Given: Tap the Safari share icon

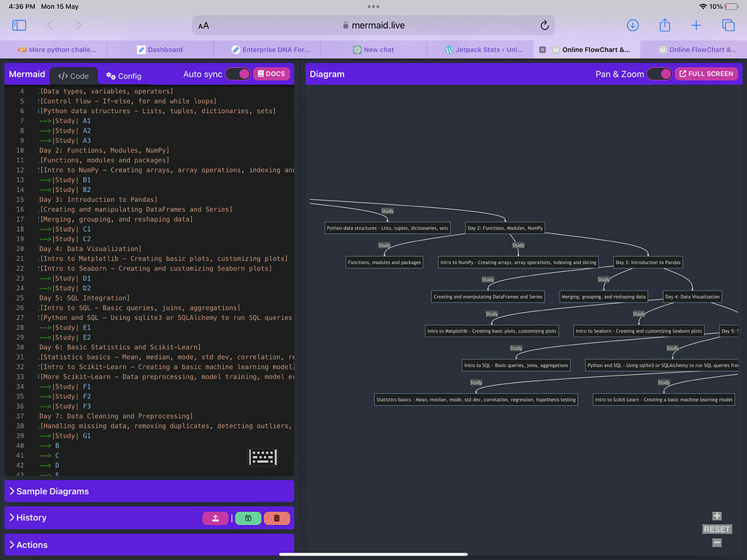Looking at the screenshot, I should [665, 26].
